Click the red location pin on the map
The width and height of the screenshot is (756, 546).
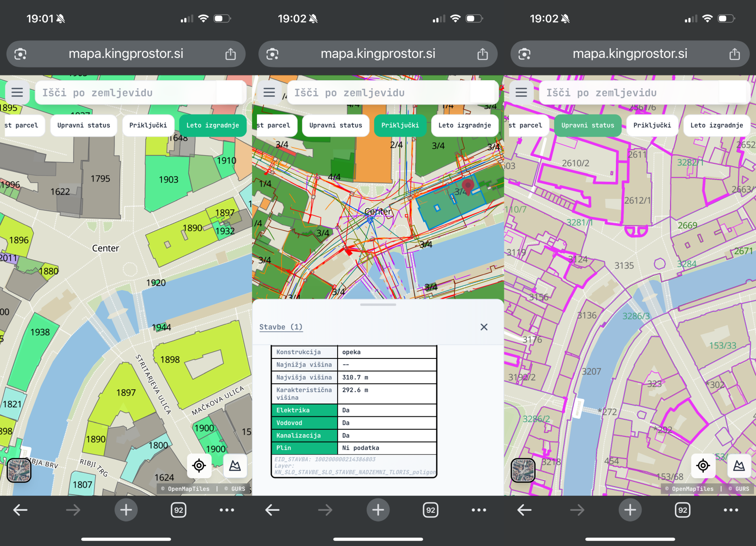[x=468, y=186]
